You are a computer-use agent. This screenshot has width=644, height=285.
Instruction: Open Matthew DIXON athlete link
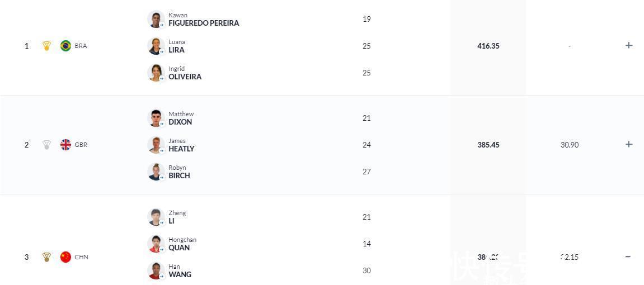(x=181, y=118)
